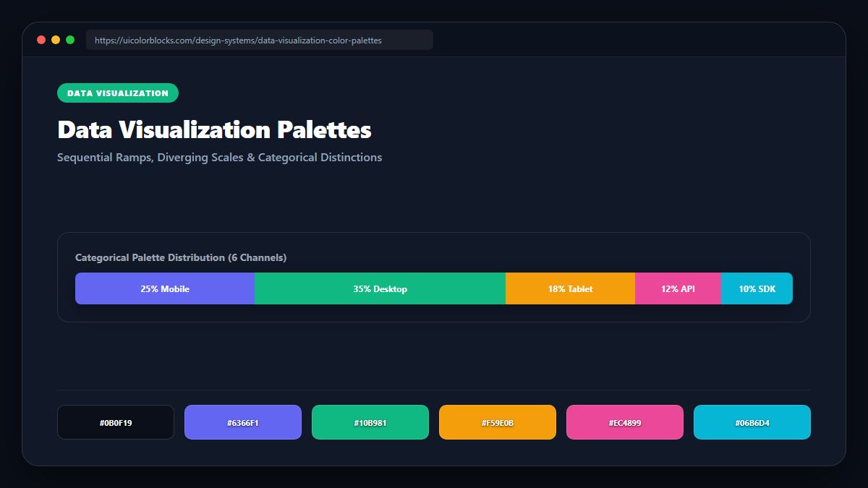Select the 18% Tablet bar segment
The image size is (868, 488).
pos(570,288)
